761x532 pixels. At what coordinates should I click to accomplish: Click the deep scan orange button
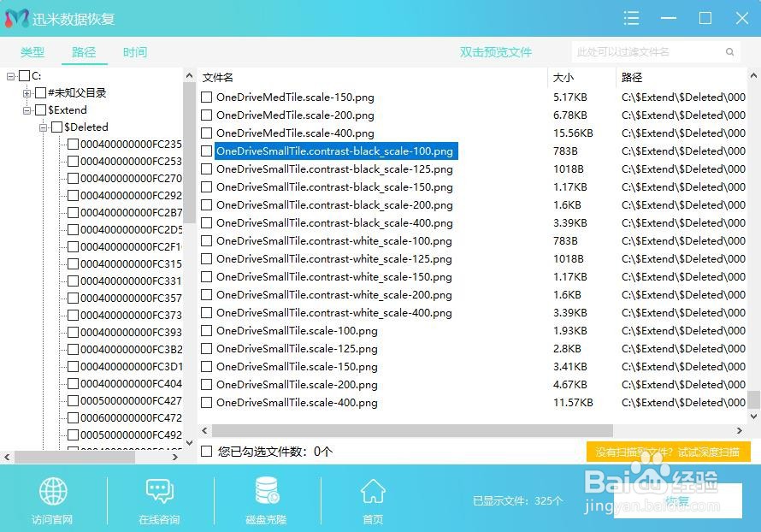click(x=669, y=452)
